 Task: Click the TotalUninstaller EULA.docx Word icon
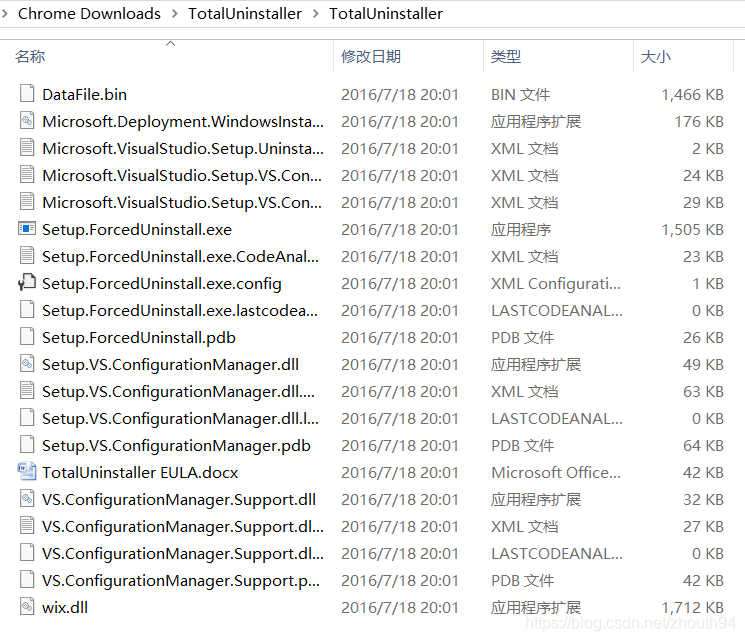pos(27,471)
